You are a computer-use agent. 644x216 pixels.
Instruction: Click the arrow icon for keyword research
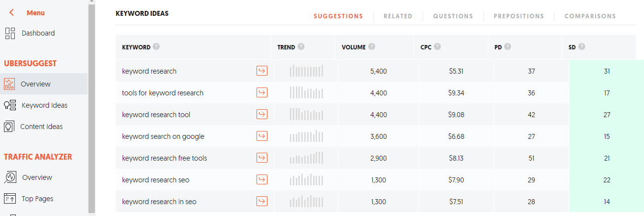coord(262,71)
